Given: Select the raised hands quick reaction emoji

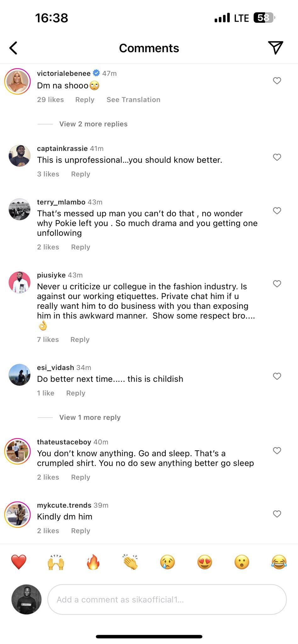Looking at the screenshot, I should pos(56,563).
